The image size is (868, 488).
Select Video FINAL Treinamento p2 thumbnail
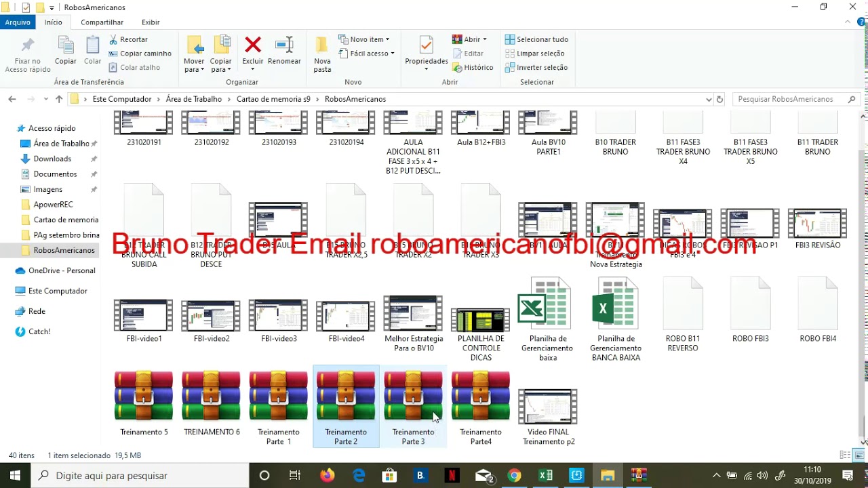548,417
